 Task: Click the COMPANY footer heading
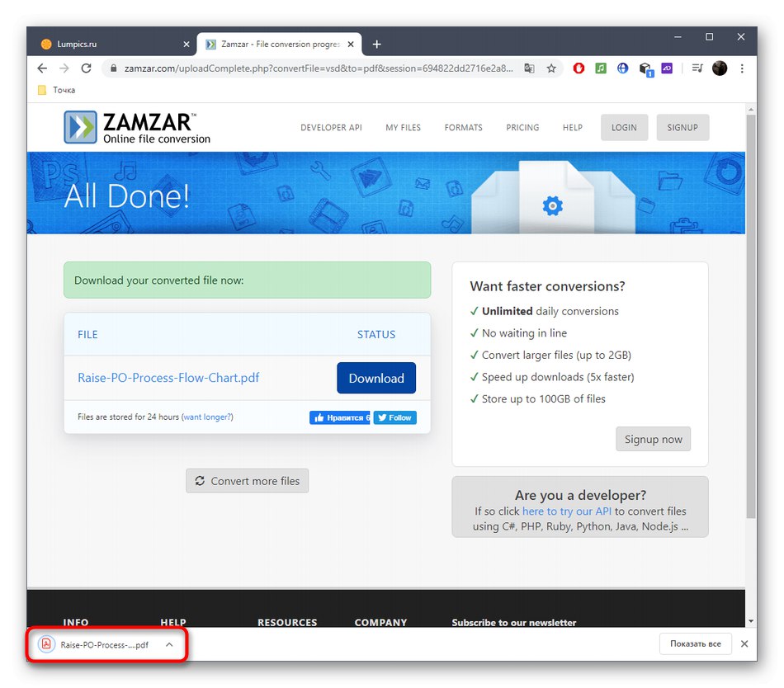click(380, 623)
